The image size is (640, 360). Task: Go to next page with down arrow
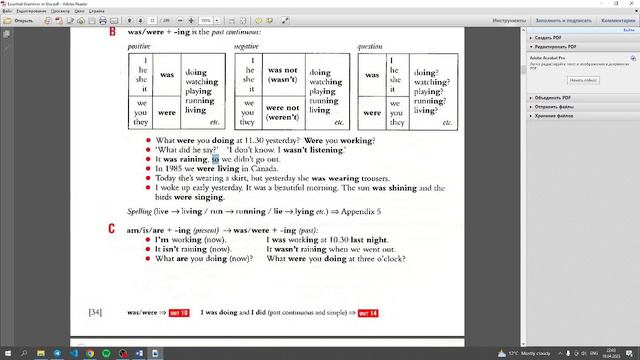(x=140, y=20)
